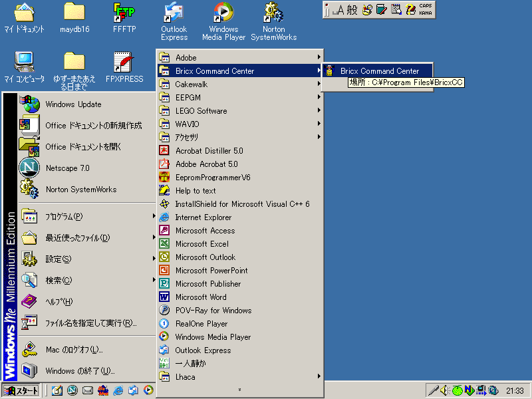
Task: Click Internet Explorer icon in Quick Launch
Action: point(118,390)
